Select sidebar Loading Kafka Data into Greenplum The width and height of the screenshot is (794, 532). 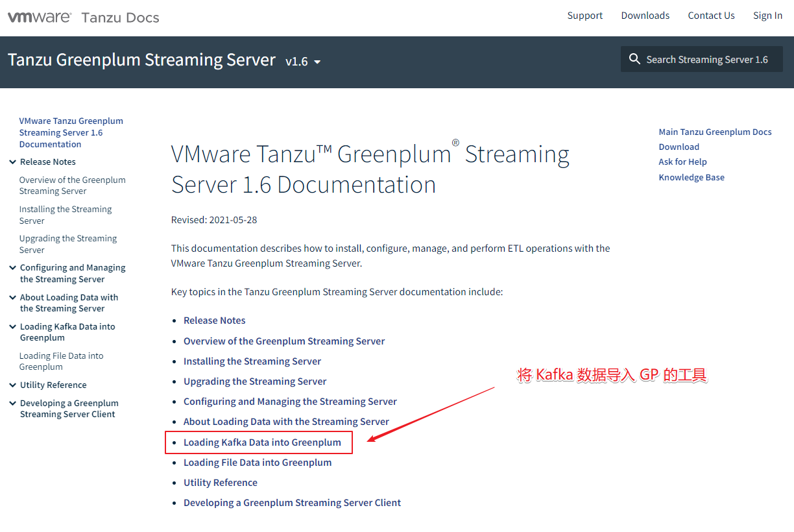[x=67, y=332]
